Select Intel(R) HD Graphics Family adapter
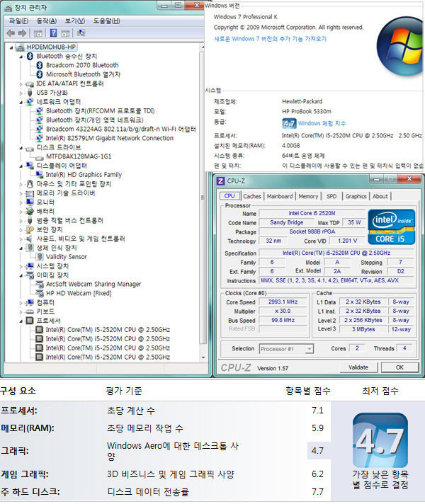This screenshot has height=504, width=425. (84, 175)
